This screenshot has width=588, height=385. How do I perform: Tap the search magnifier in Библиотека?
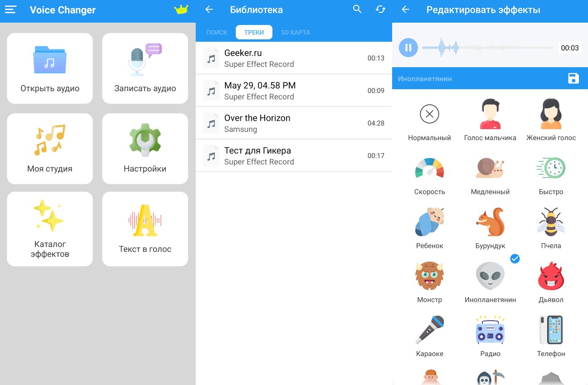coord(357,10)
